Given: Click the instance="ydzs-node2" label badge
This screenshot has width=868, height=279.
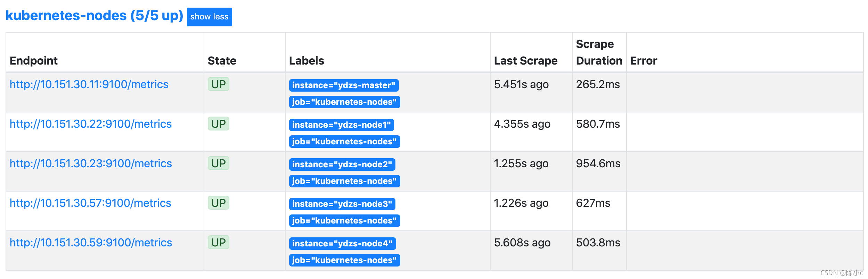Looking at the screenshot, I should 342,164.
